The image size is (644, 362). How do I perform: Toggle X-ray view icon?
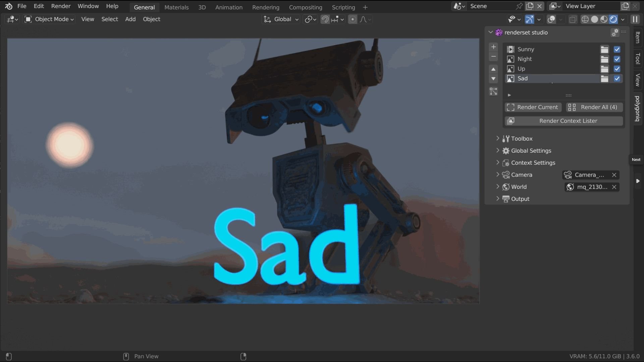point(573,19)
